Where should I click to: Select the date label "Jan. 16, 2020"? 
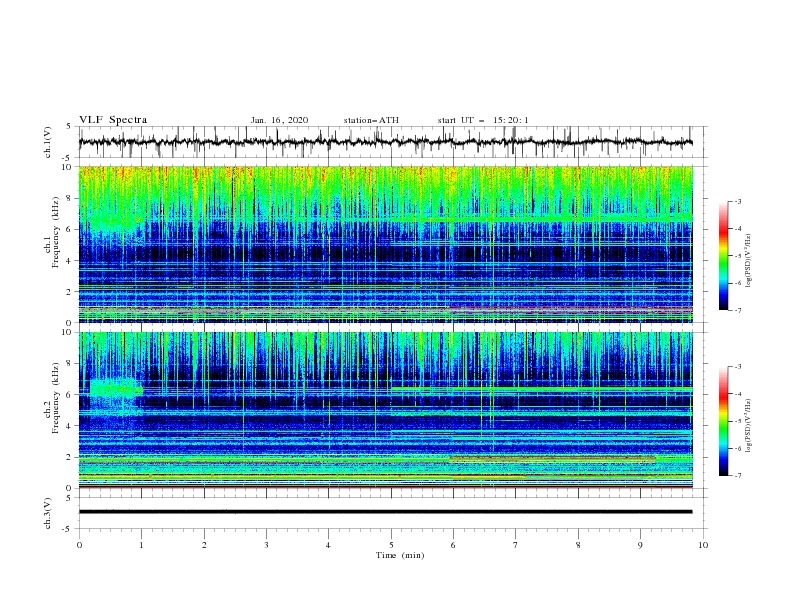[279, 120]
